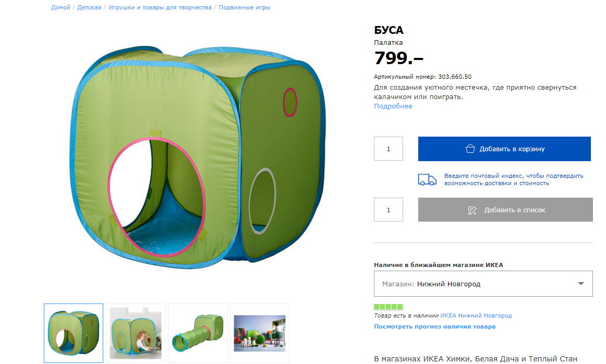The width and height of the screenshot is (606, 364).
Task: Click Добавить в корзину button
Action: (x=504, y=149)
